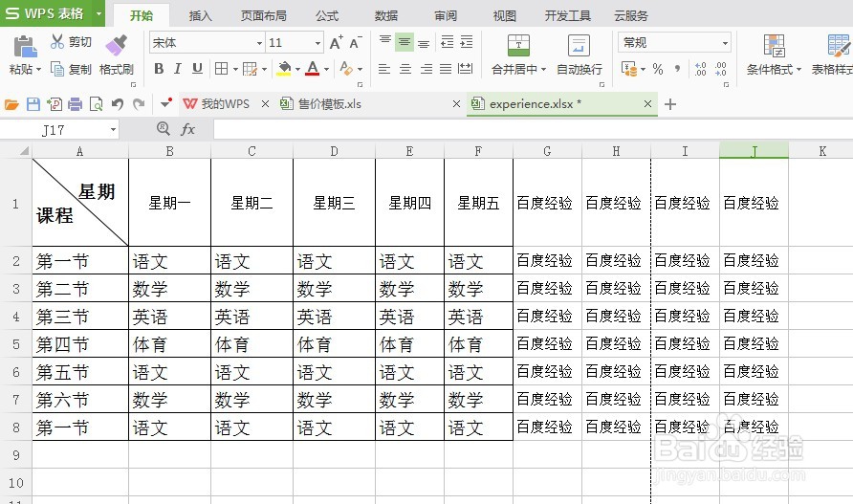
Task: Switch to the 审阅 tab
Action: click(x=446, y=16)
